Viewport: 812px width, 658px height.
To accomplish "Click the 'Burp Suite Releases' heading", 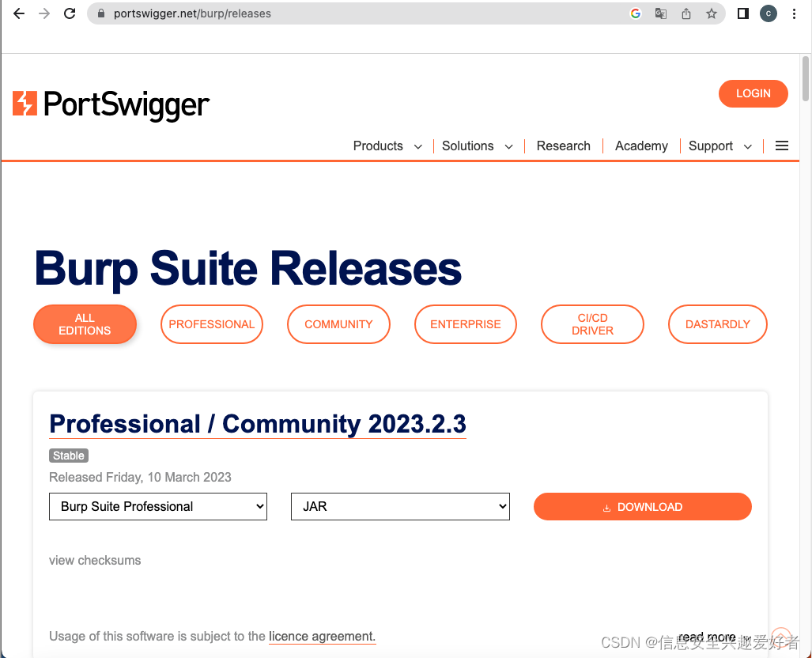I will coord(248,269).
